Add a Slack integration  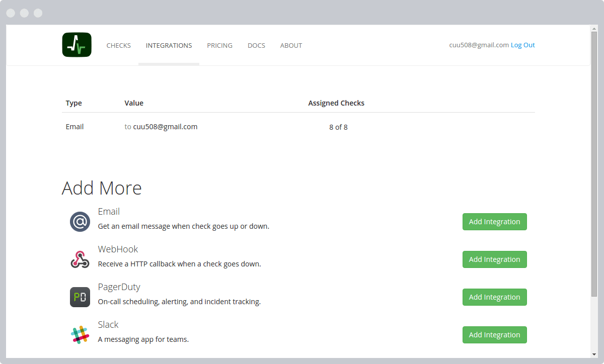(x=494, y=335)
